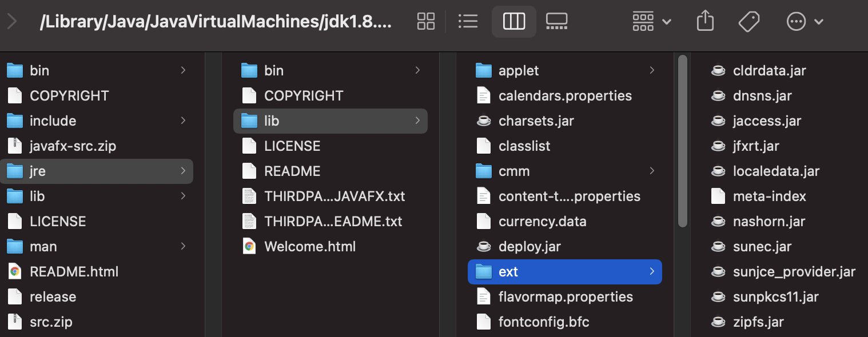Click the jre folder icon
This screenshot has width=868, height=337.
click(14, 171)
